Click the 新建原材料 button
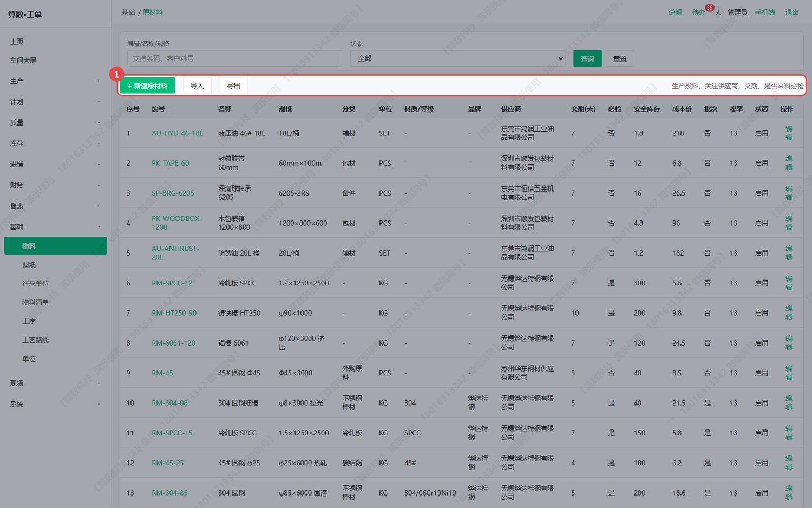812x508 pixels. point(147,86)
